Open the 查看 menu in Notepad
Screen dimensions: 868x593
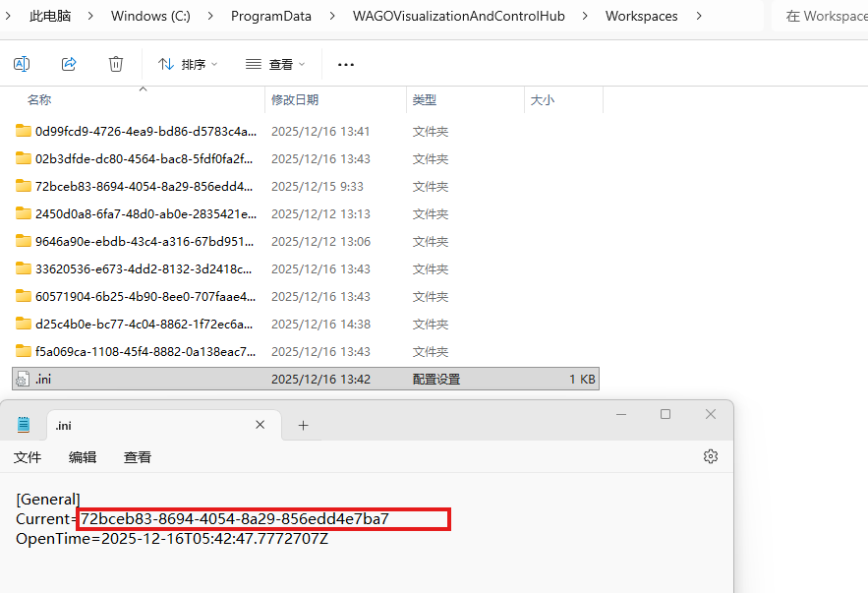click(138, 457)
